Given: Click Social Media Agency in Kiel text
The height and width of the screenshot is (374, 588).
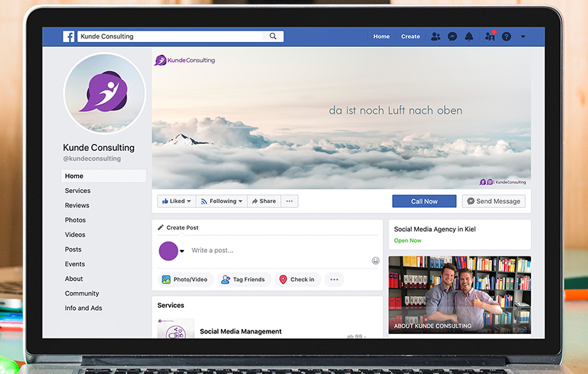Looking at the screenshot, I should (435, 229).
